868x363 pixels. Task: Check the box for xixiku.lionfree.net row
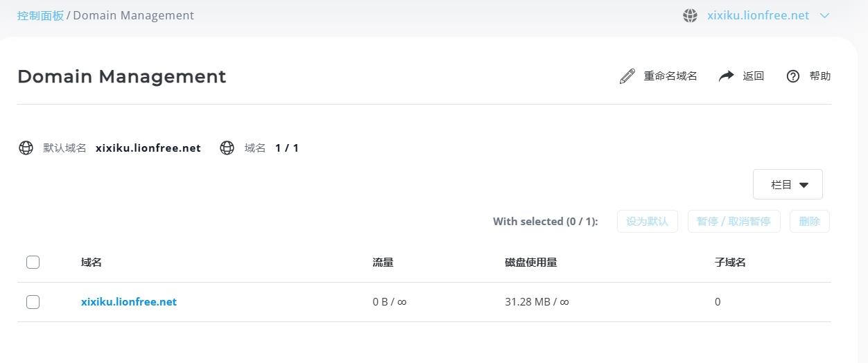click(33, 302)
